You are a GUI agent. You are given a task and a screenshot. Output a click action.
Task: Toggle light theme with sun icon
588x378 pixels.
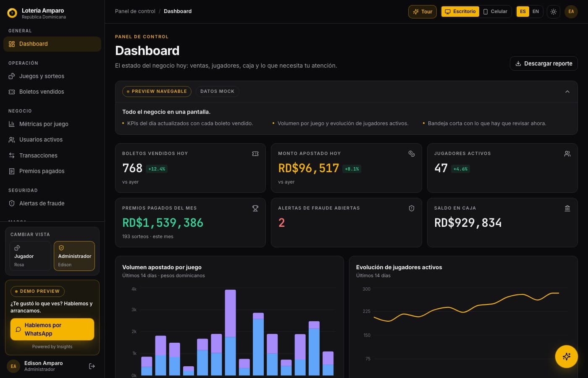554,12
